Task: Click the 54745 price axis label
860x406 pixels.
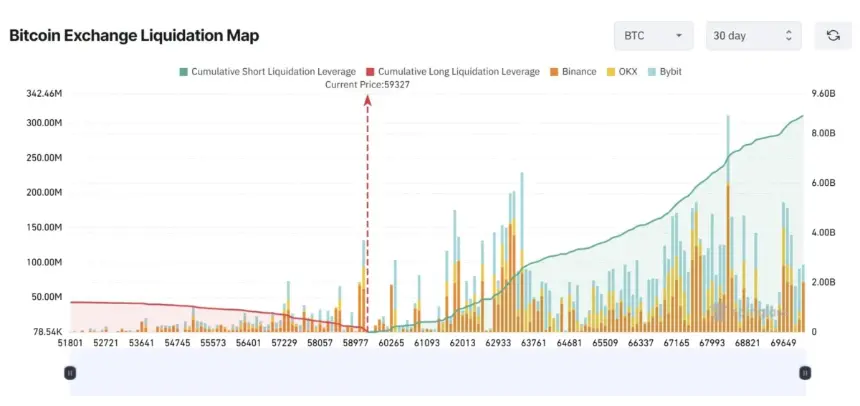Action: pyautogui.click(x=177, y=343)
